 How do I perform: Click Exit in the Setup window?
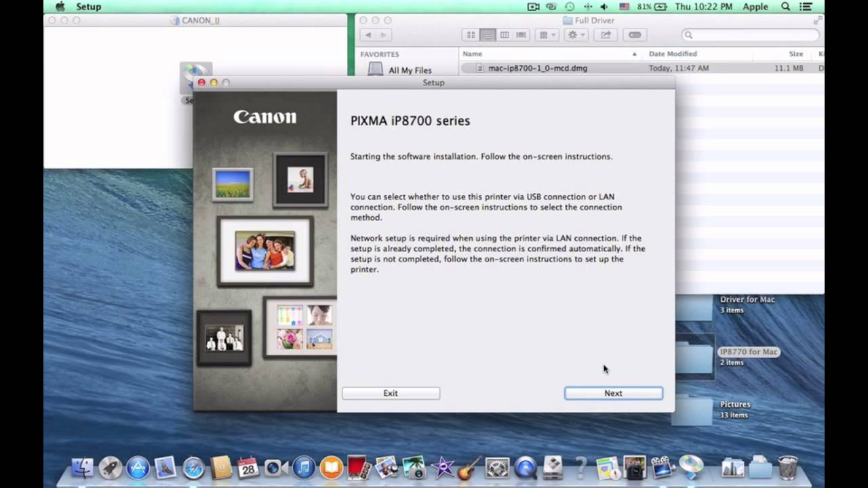tap(391, 393)
